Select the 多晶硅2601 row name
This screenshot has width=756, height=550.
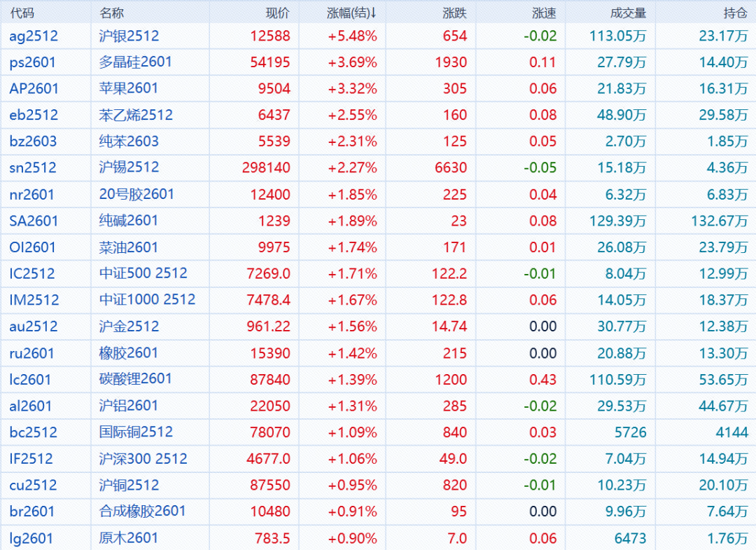pyautogui.click(x=135, y=62)
